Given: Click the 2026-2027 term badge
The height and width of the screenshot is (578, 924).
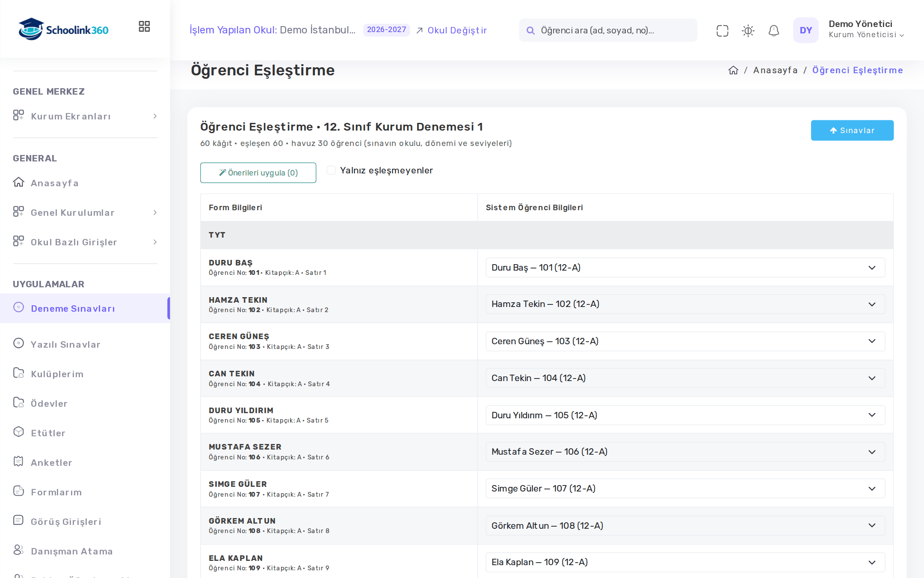Looking at the screenshot, I should click(x=386, y=30).
